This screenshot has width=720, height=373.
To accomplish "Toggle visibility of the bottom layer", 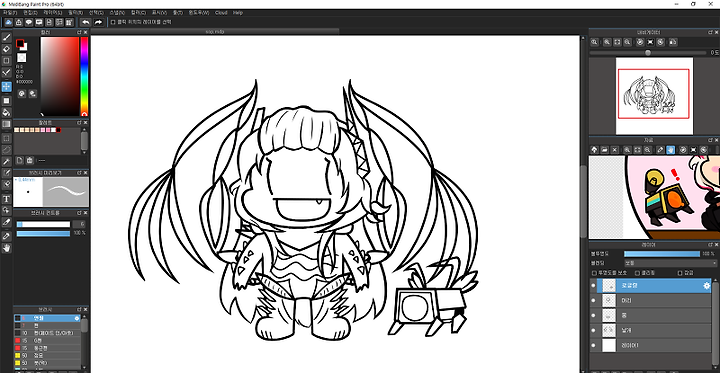I will point(593,345).
